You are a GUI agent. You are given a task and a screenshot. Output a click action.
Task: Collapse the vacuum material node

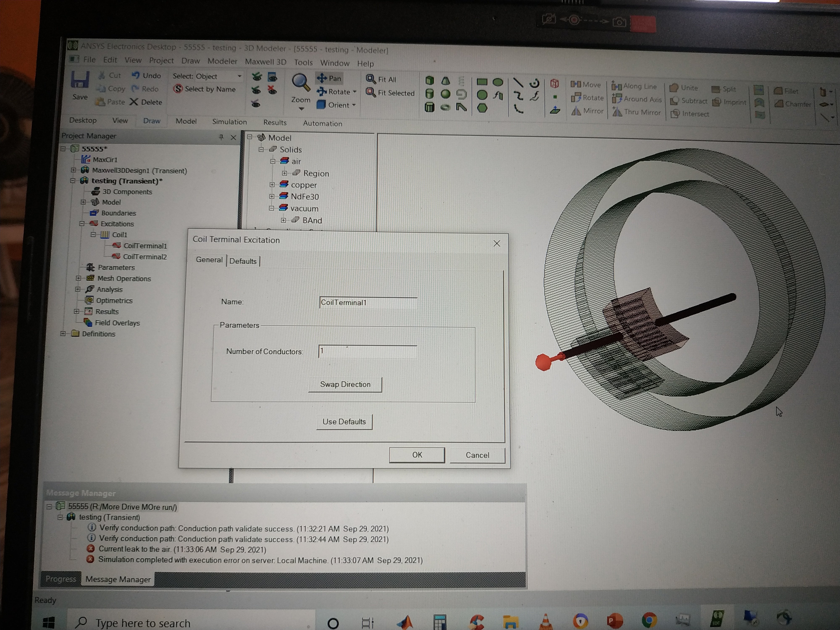pos(272,208)
